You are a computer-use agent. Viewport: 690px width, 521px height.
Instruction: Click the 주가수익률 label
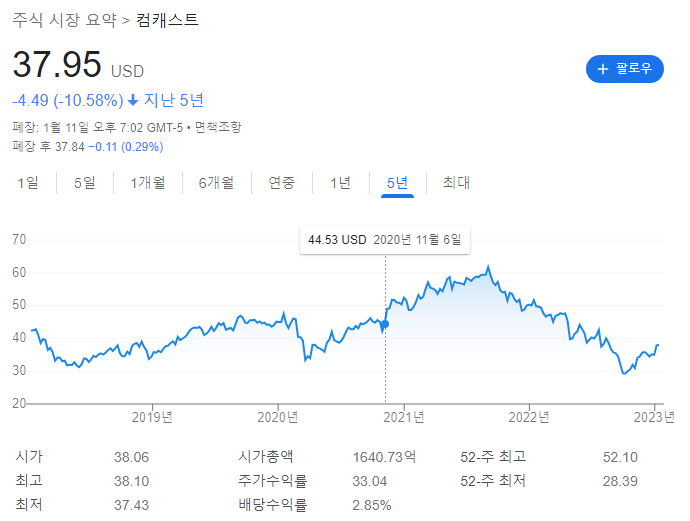(x=273, y=481)
